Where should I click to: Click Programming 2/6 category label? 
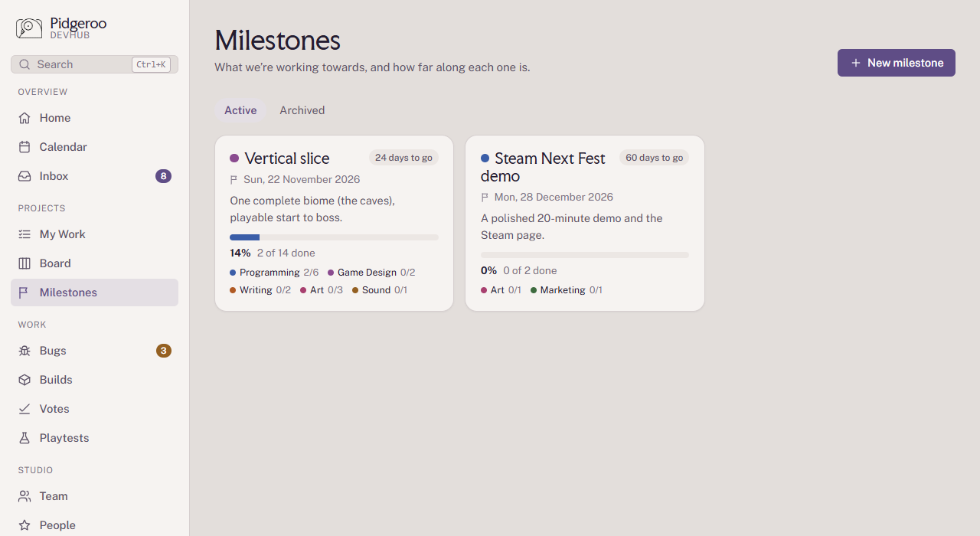[274, 273]
